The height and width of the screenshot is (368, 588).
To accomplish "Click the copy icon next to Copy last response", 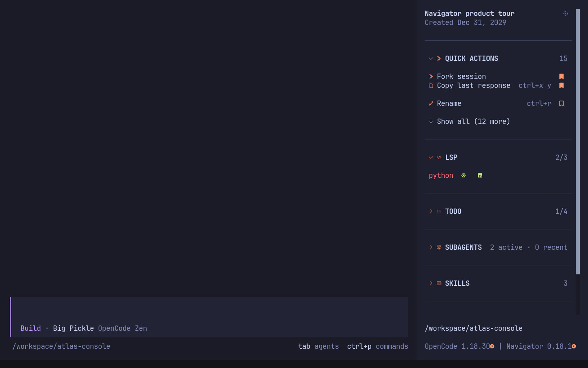I will point(431,85).
